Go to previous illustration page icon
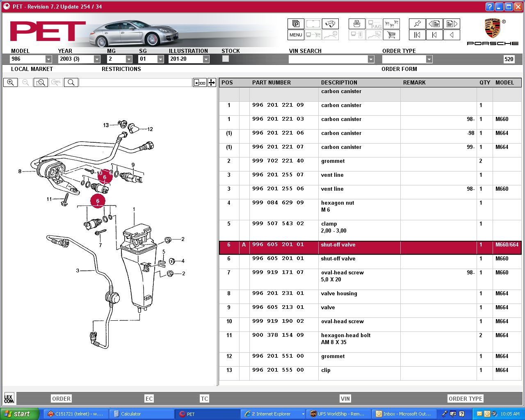 434,24
